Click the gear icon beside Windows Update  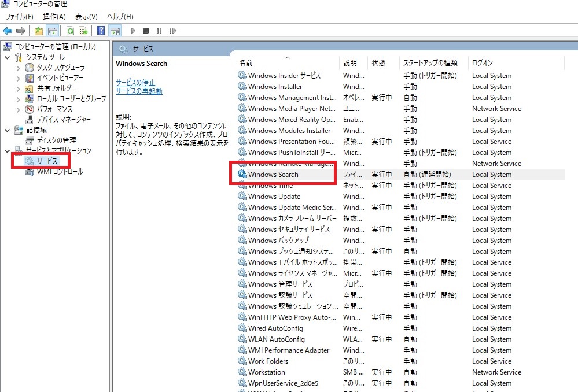(x=242, y=197)
